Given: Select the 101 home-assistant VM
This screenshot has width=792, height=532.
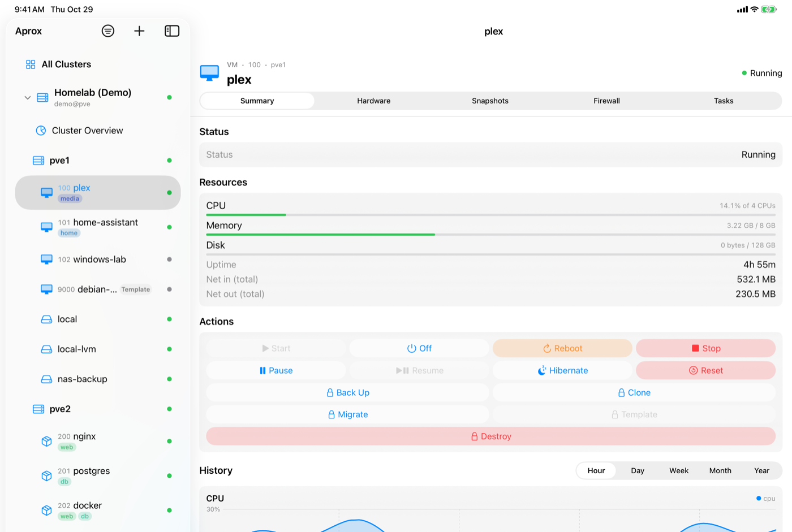Looking at the screenshot, I should [98, 227].
